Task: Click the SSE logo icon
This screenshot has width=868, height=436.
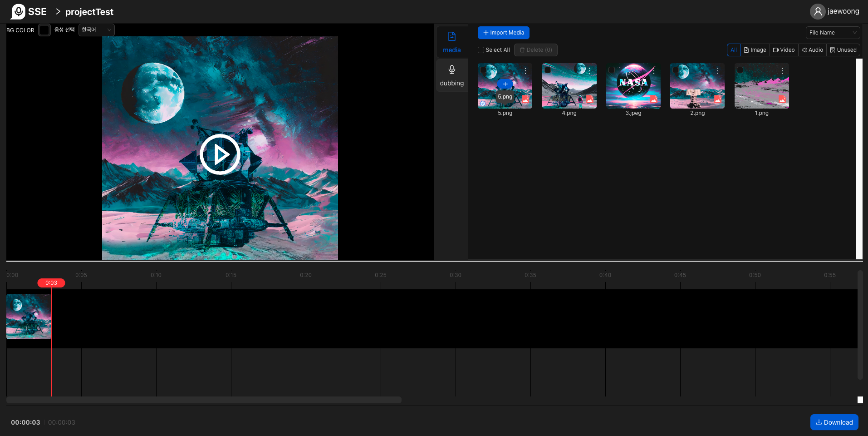Action: pyautogui.click(x=18, y=11)
